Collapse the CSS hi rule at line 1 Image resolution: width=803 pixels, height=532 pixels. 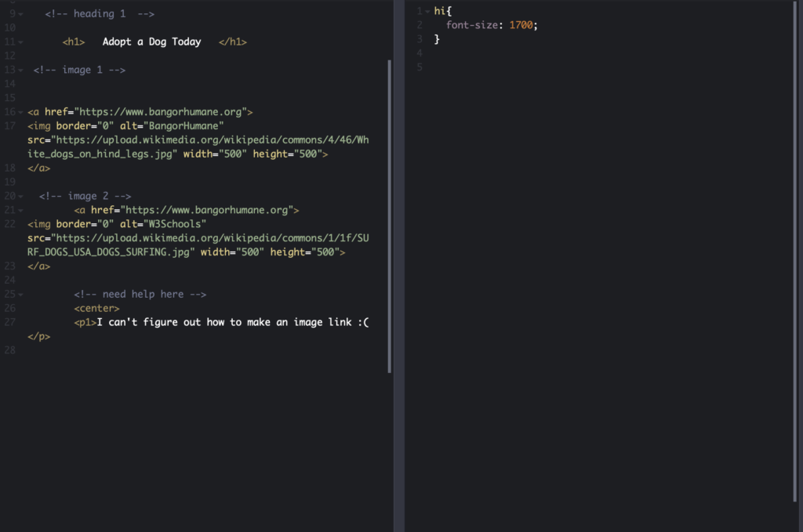click(427, 11)
